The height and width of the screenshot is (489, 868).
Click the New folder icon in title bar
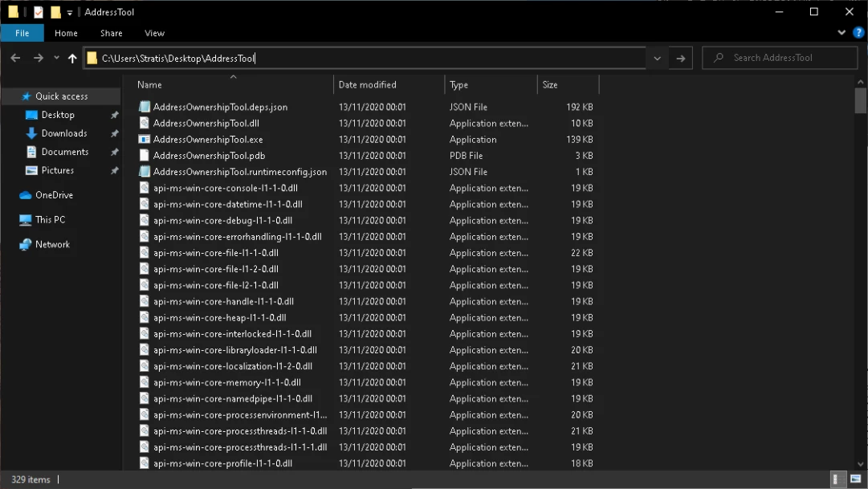tap(55, 12)
